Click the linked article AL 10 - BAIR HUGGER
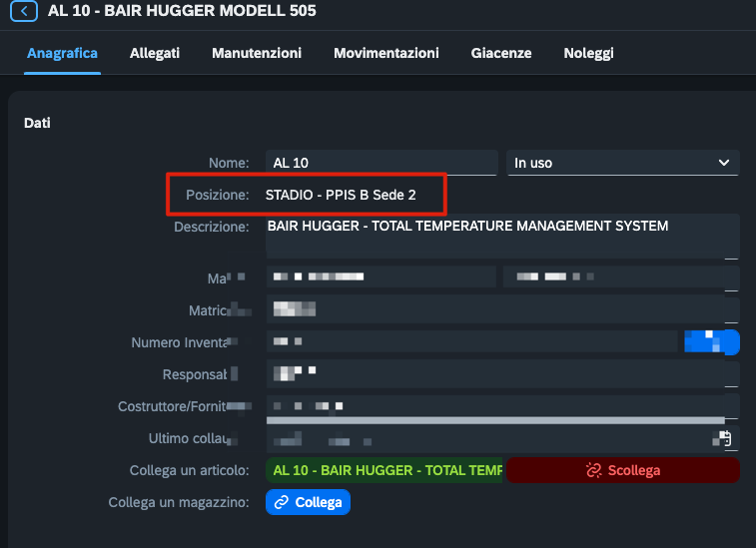This screenshot has width=756, height=548. pyautogui.click(x=384, y=470)
